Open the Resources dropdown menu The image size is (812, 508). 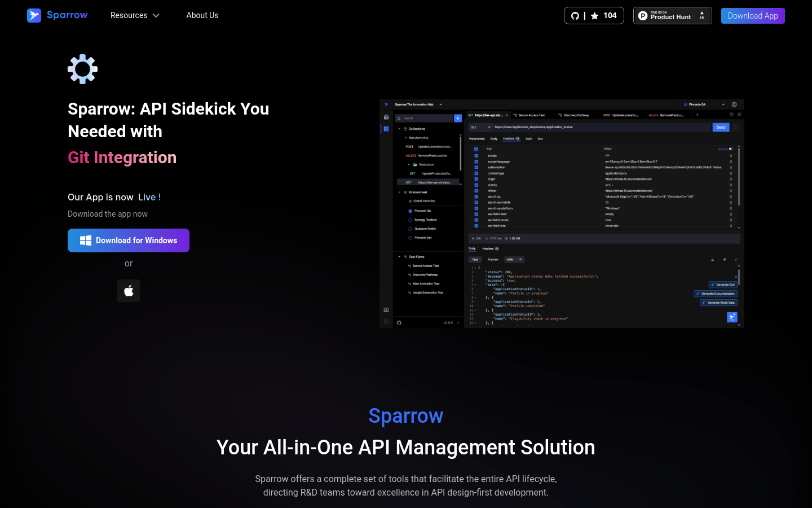coord(135,15)
